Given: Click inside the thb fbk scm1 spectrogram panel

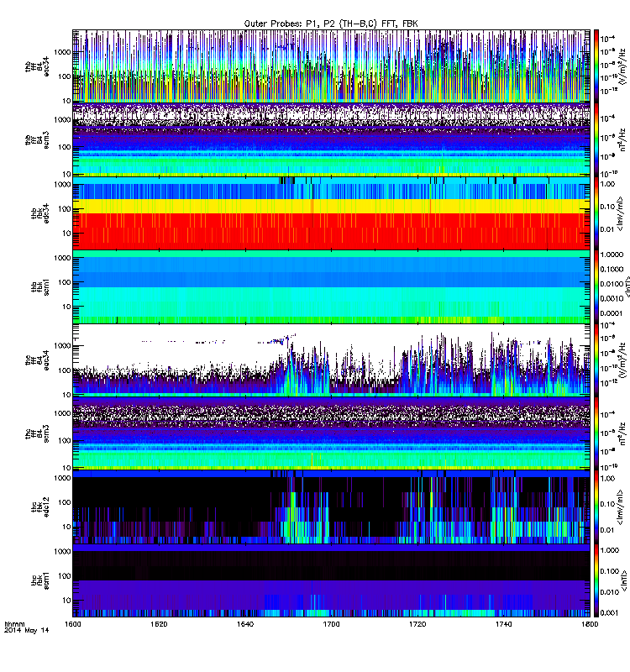Looking at the screenshot, I should (331, 287).
